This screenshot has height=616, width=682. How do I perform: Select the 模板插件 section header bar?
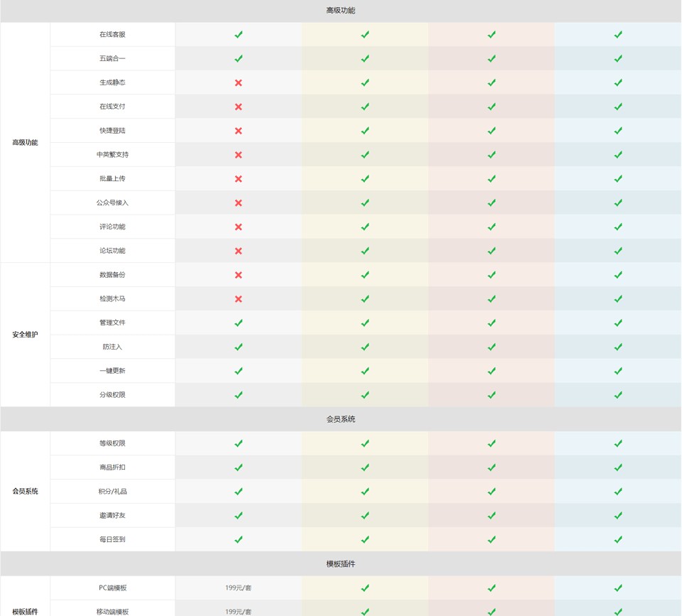tap(341, 564)
